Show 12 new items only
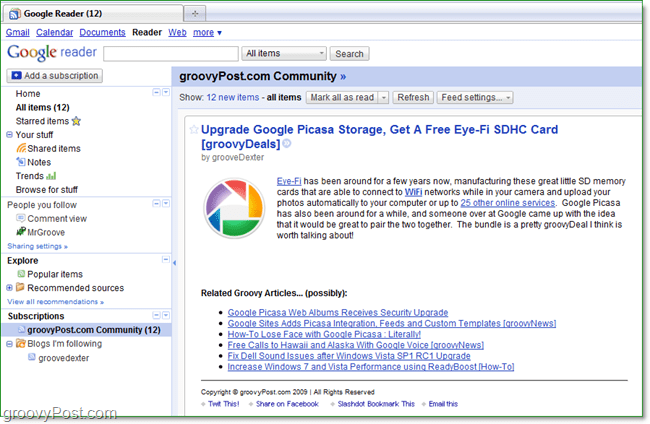The image size is (650, 424). (x=233, y=97)
